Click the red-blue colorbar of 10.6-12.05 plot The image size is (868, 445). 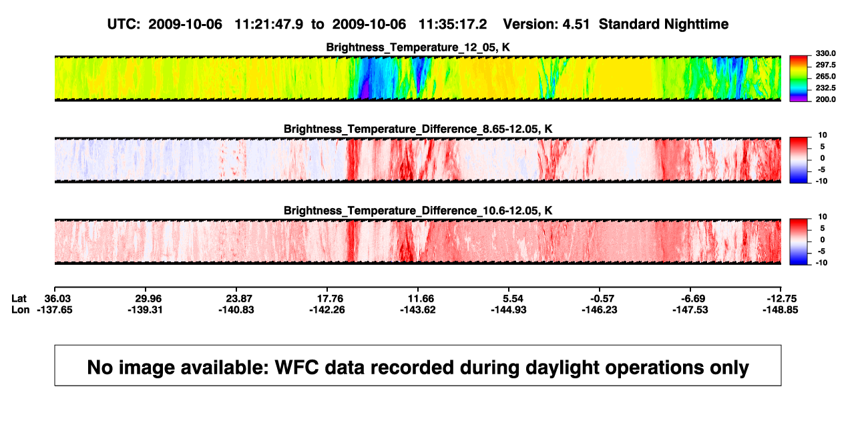799,242
